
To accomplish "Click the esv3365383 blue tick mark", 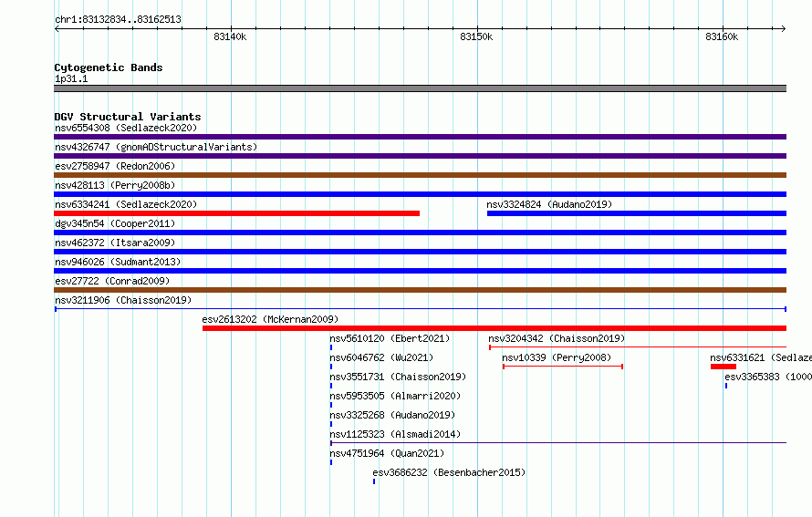I will (726, 386).
